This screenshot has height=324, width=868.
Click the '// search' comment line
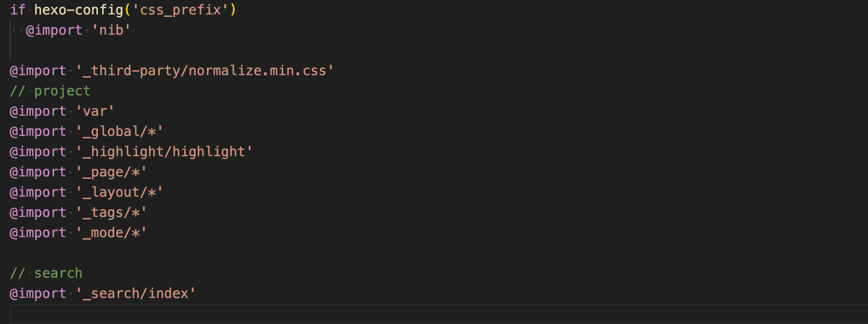click(46, 273)
